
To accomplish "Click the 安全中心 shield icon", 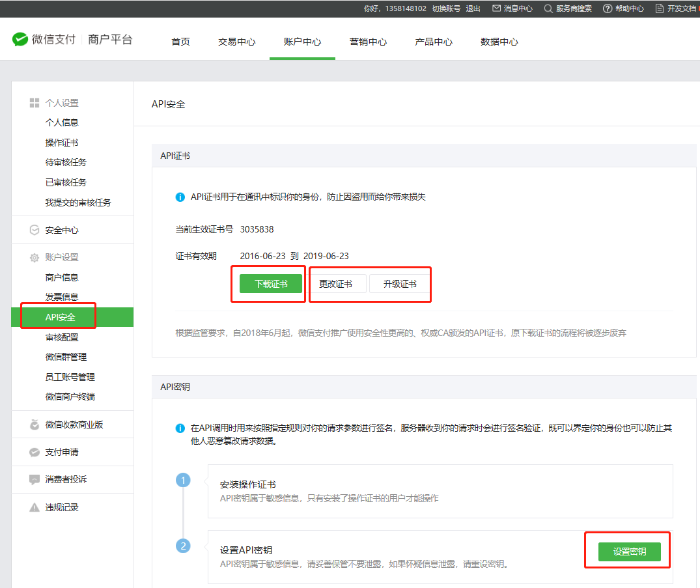I will 35,230.
